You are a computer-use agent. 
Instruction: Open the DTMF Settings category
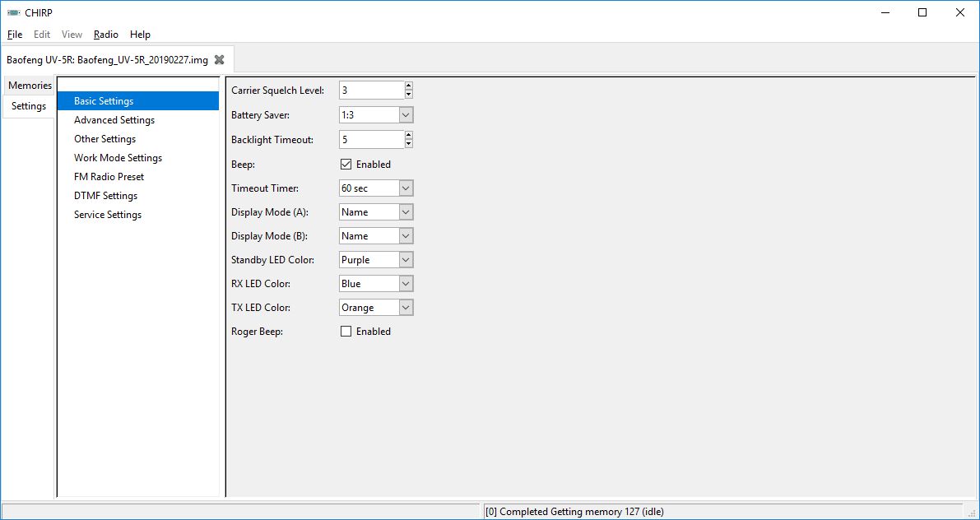pyautogui.click(x=105, y=196)
